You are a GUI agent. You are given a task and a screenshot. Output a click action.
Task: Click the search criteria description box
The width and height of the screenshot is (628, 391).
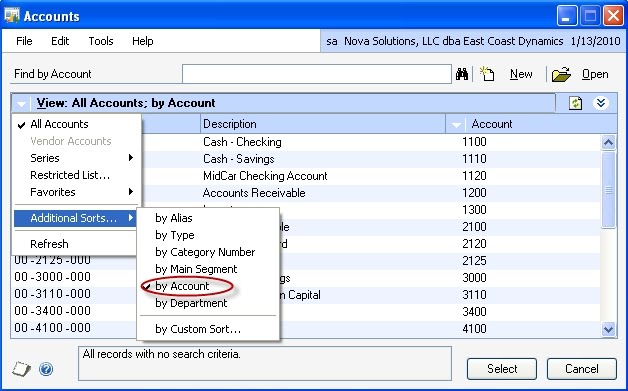265,363
